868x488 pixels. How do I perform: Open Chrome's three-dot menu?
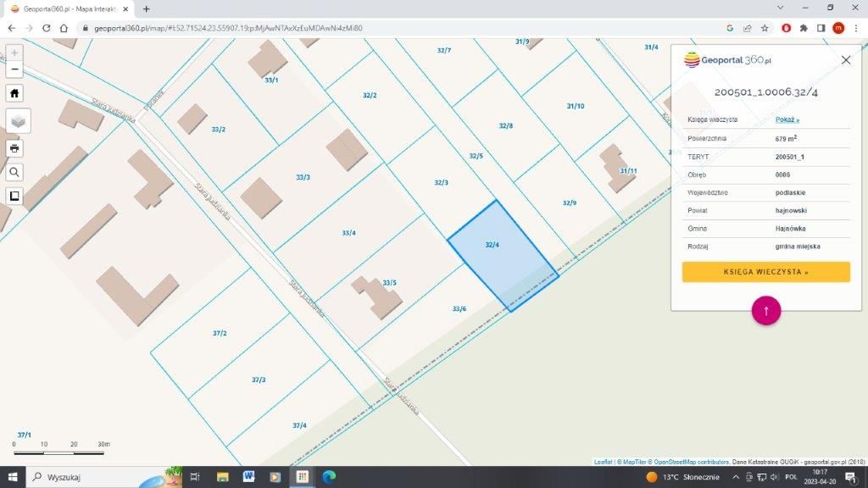pyautogui.click(x=856, y=28)
